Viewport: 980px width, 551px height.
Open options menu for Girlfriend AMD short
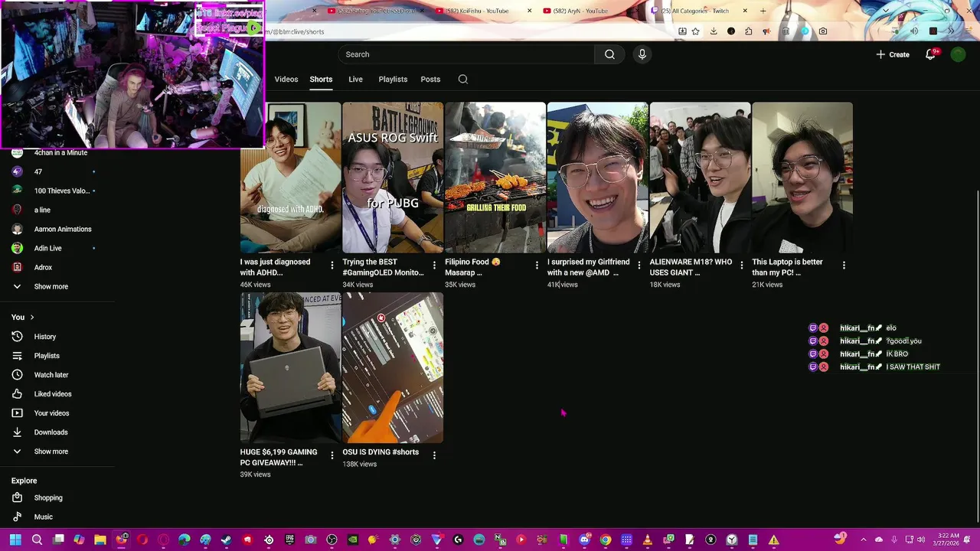639,265
